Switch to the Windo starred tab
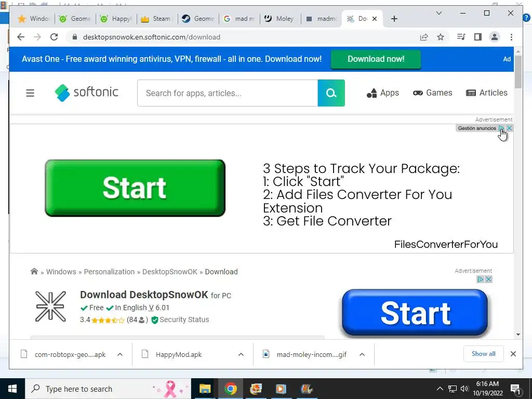 coord(34,19)
